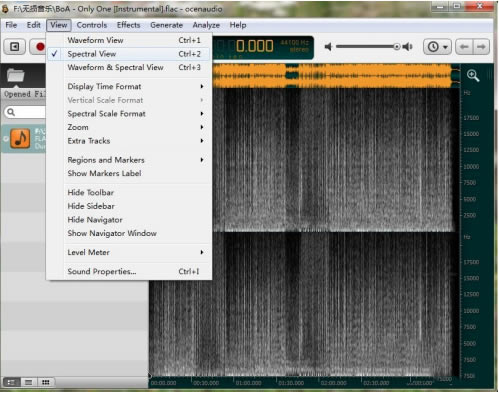Screen dimensions: 499x394
Task: Click the stop playback button in toolbar
Action: [15, 47]
